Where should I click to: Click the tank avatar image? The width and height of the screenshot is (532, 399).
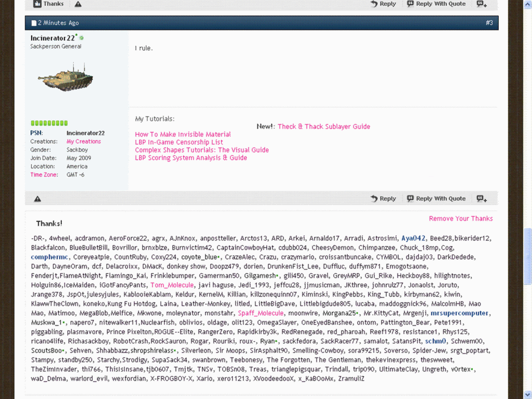pyautogui.click(x=65, y=78)
